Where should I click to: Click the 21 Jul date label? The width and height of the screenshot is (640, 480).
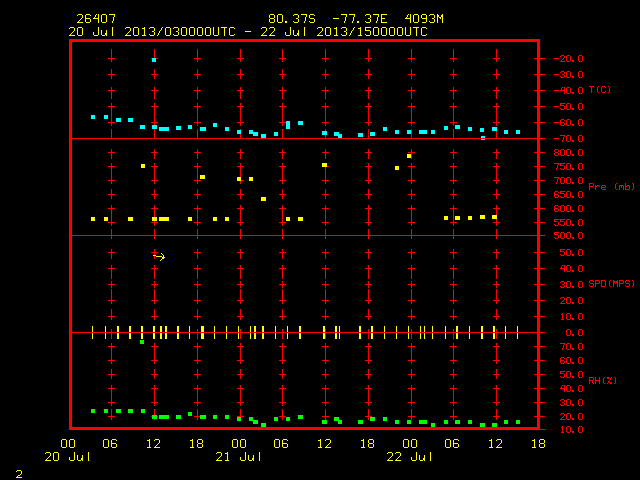click(x=239, y=457)
